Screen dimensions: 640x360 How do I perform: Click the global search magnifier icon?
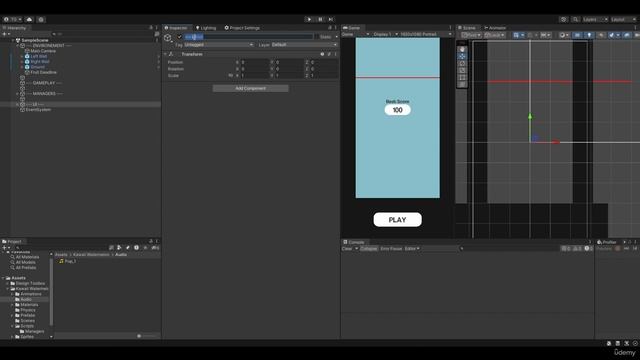[x=575, y=19]
